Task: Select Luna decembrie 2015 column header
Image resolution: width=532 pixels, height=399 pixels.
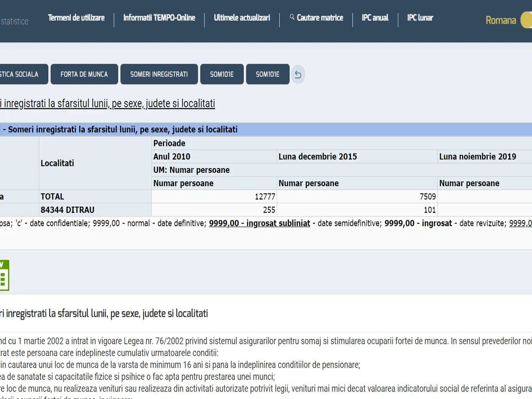Action: pyautogui.click(x=317, y=156)
